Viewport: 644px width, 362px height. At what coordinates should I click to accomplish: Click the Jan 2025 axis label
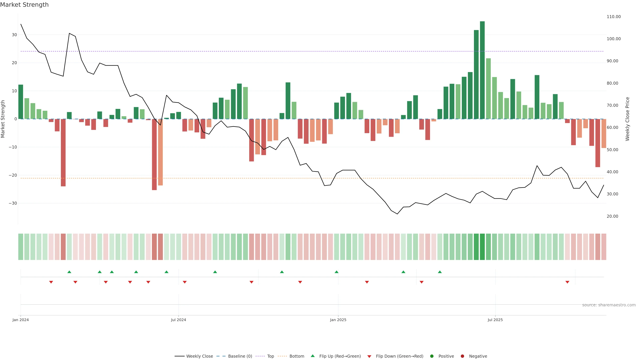(338, 320)
